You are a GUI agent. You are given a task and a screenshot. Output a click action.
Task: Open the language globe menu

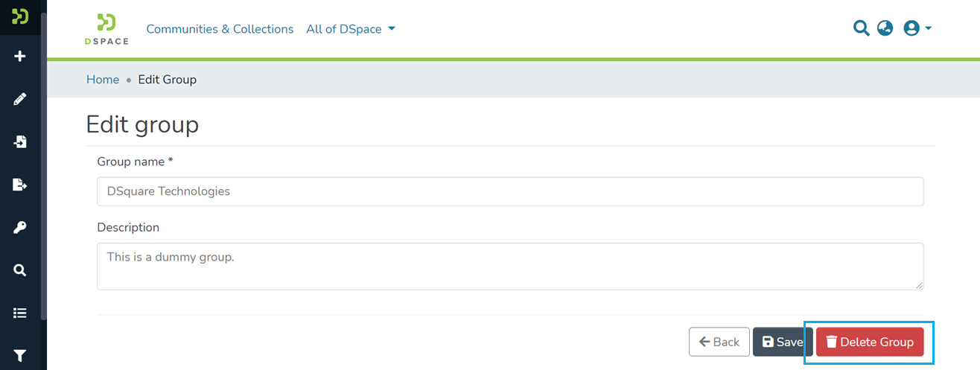[x=885, y=29]
